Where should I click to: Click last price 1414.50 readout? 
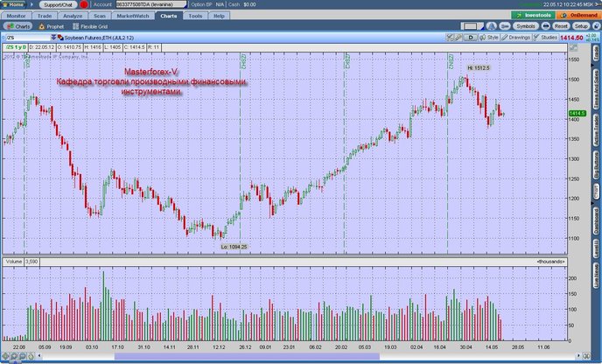[571, 38]
